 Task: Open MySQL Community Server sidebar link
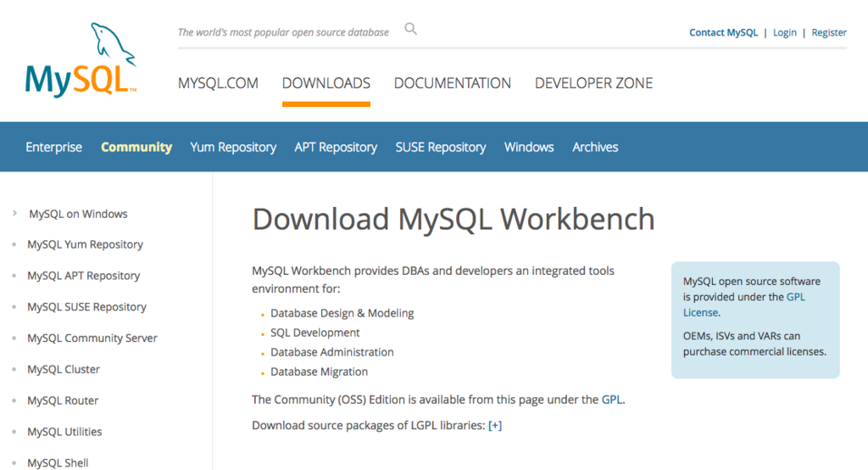click(x=92, y=339)
